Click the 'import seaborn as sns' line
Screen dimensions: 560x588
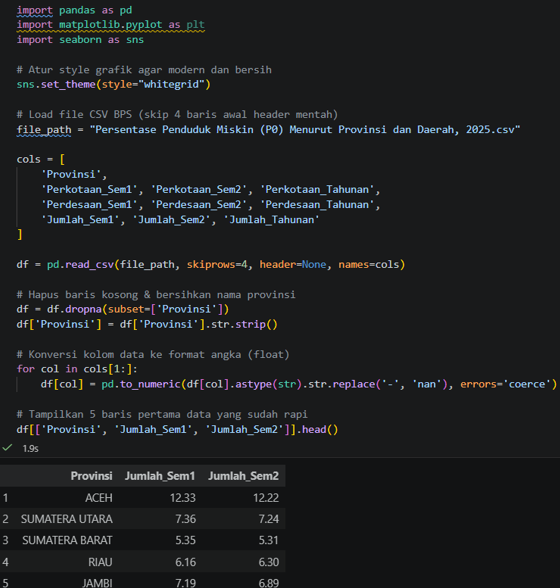click(80, 40)
